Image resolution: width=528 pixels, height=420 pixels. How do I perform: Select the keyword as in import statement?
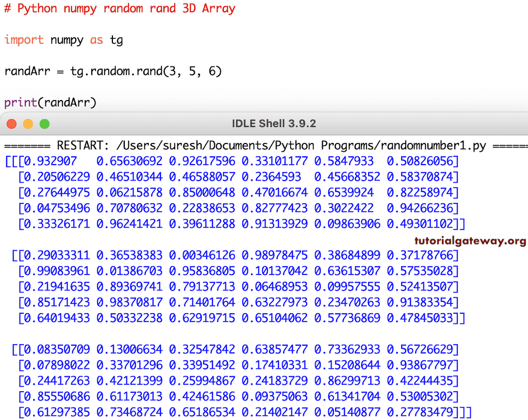point(96,40)
